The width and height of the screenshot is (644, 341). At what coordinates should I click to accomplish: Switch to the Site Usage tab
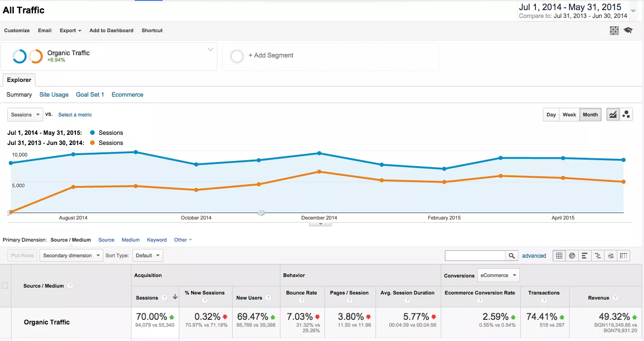pos(54,94)
